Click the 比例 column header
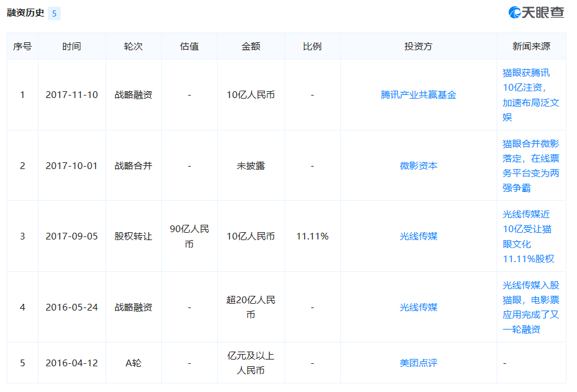The height and width of the screenshot is (392, 577). 312,47
